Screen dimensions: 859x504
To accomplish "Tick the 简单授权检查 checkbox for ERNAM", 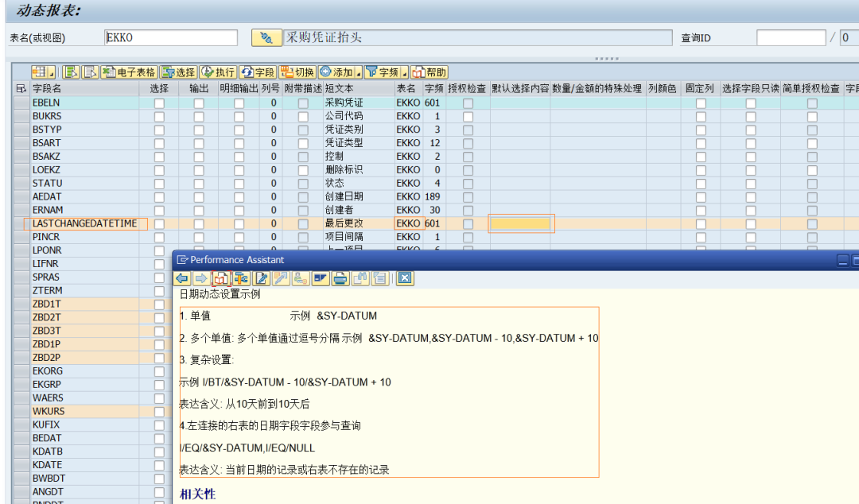I will [x=812, y=211].
